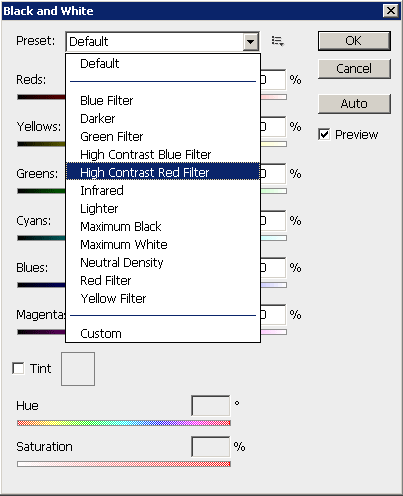Pick the Maximum Black preset
The width and height of the screenshot is (403, 496).
click(x=163, y=226)
